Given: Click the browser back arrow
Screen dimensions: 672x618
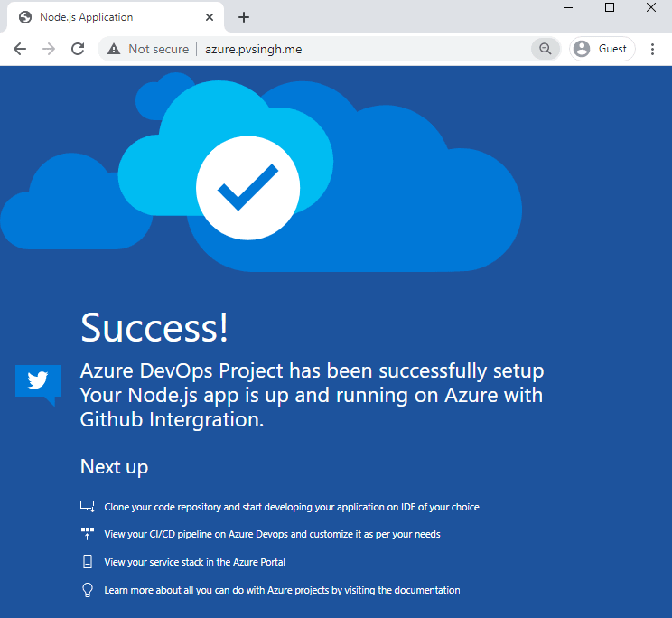Looking at the screenshot, I should point(20,49).
